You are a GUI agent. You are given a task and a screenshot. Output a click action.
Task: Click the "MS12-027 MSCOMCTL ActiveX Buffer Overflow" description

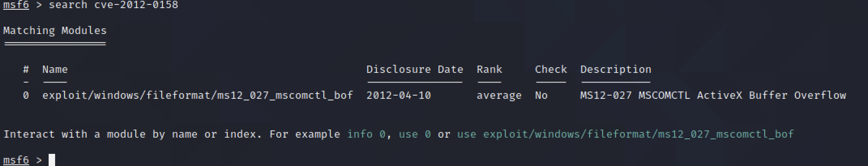coord(713,96)
